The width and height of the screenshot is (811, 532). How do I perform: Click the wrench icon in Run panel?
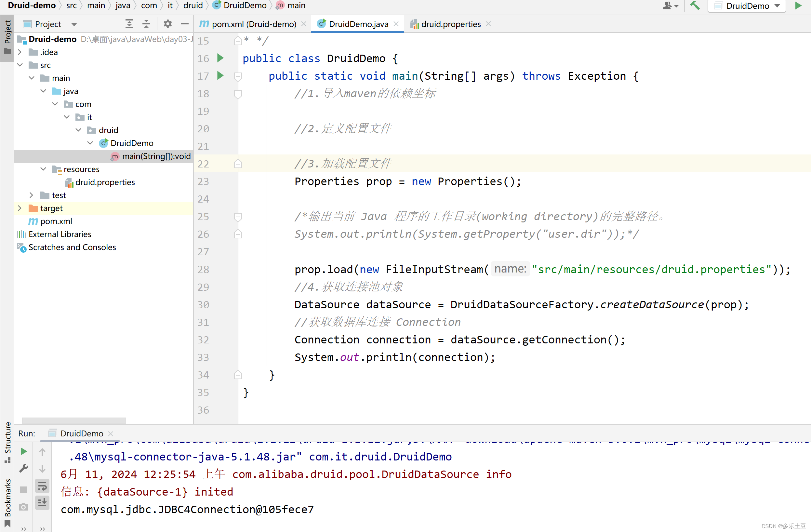tap(23, 468)
